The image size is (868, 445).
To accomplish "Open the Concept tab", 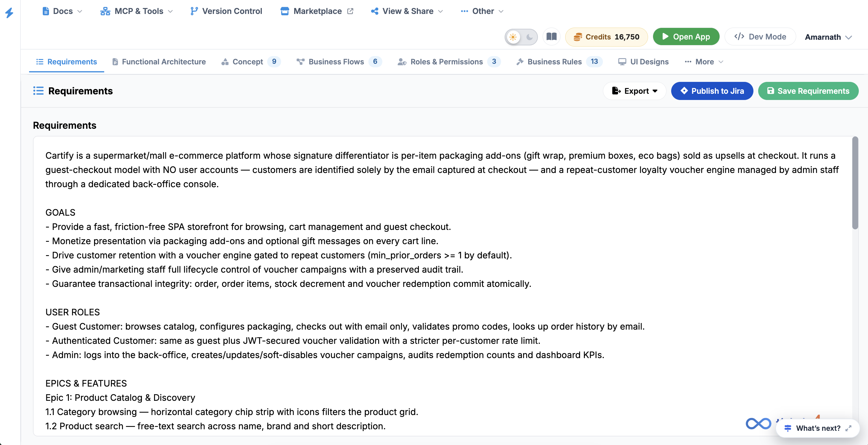I will coord(251,62).
